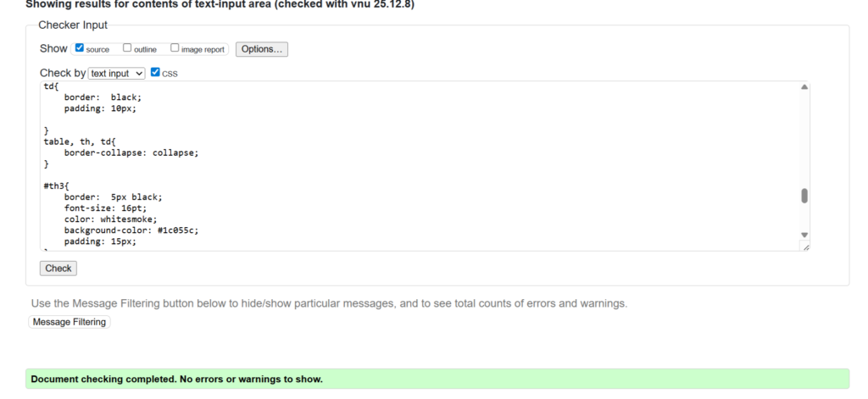The height and width of the screenshot is (399, 868).
Task: Toggle the Show source checkbox
Action: 80,48
